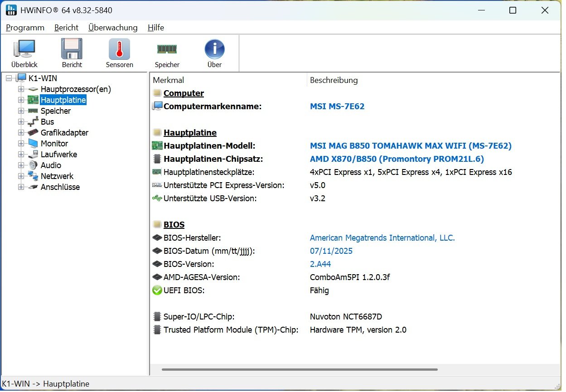Click the Hauptplatine board icon in tree
566x392 pixels.
point(33,100)
